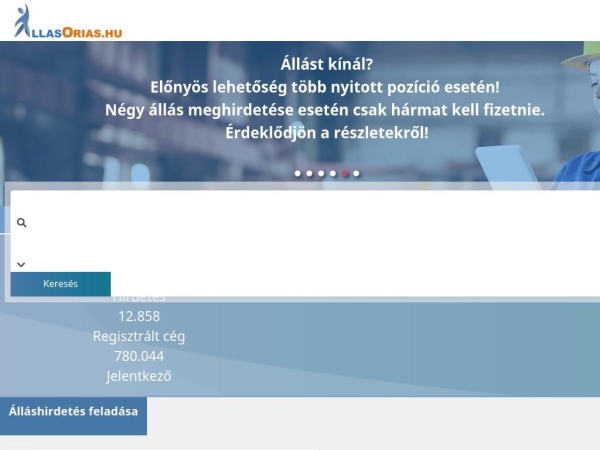Screen dimensions: 600x450
Task: Click the laptop image in the banner
Action: [507, 166]
